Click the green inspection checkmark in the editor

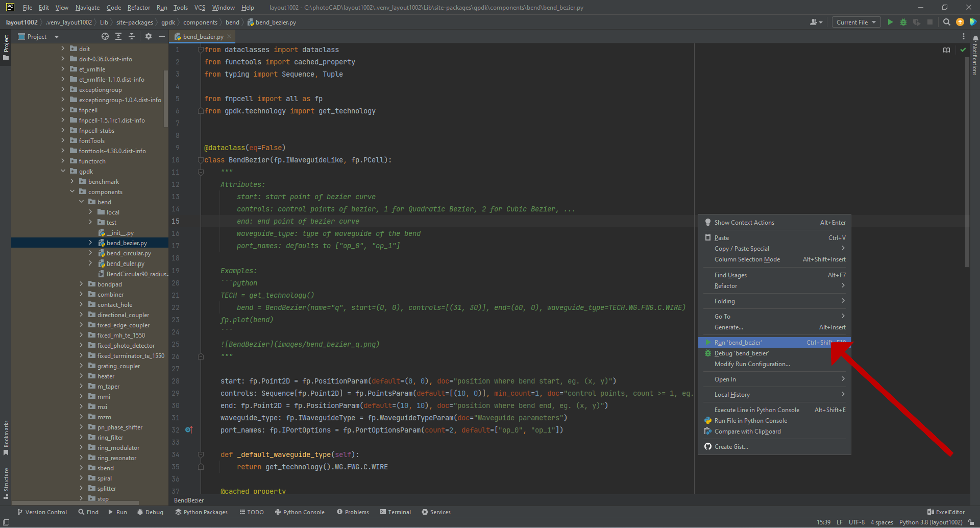point(963,50)
